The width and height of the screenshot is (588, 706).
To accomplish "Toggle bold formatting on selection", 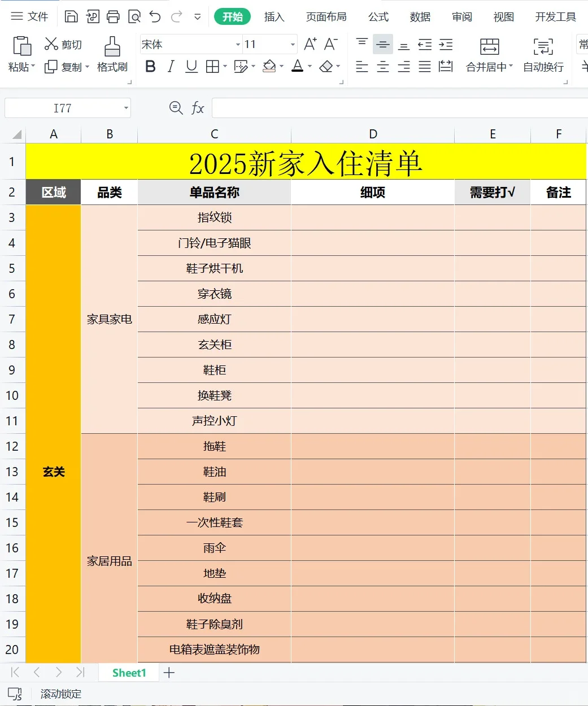I will coord(150,67).
